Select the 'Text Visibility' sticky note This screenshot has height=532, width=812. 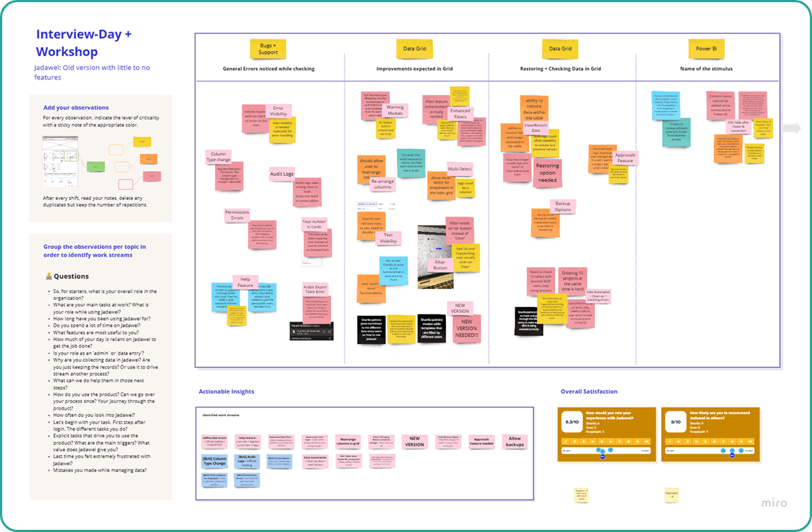coord(388,238)
